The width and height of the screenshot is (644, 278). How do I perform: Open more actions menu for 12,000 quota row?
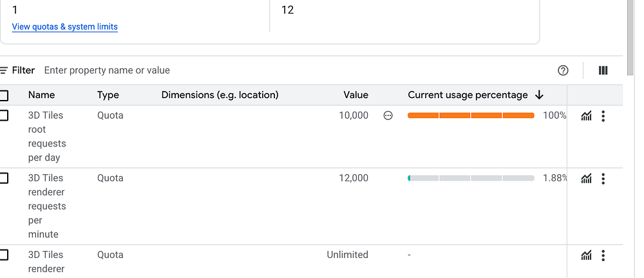pos(603,179)
